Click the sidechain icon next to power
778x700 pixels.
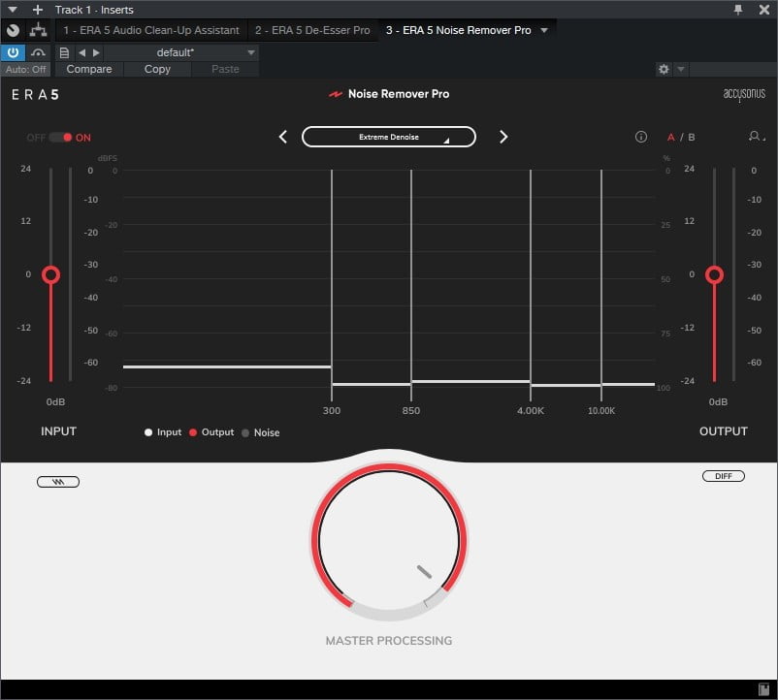[x=38, y=52]
